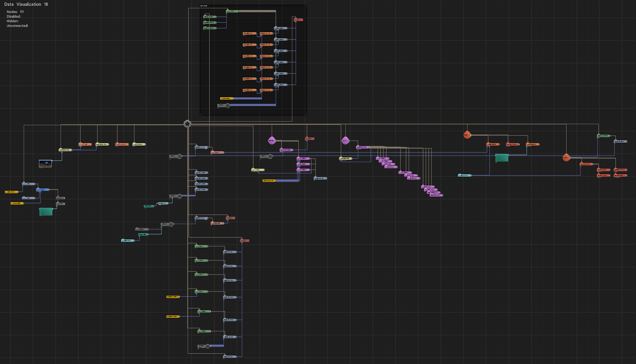This screenshot has height=364, width=636.
Task: Click the red hatched node inside the group box
Action: click(298, 20)
